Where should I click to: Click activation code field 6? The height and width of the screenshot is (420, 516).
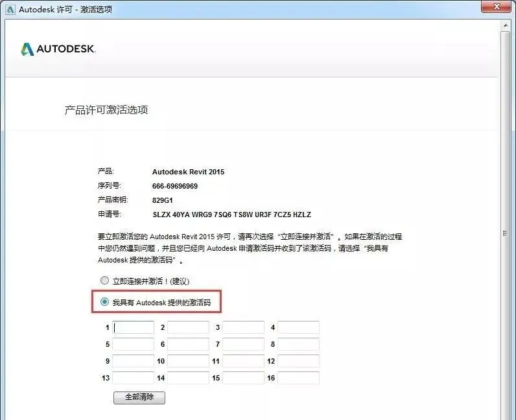[x=188, y=344]
